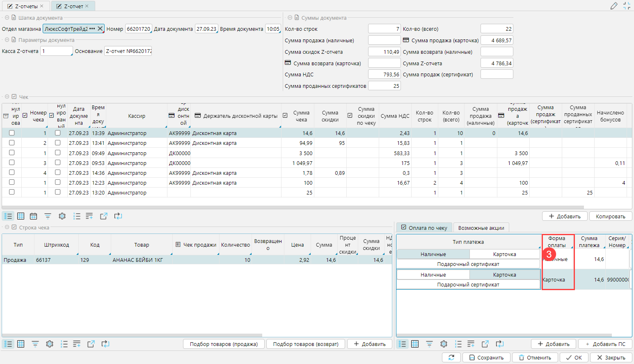
Task: Click the calendar icon in the Чек table toolbar
Action: 34,216
